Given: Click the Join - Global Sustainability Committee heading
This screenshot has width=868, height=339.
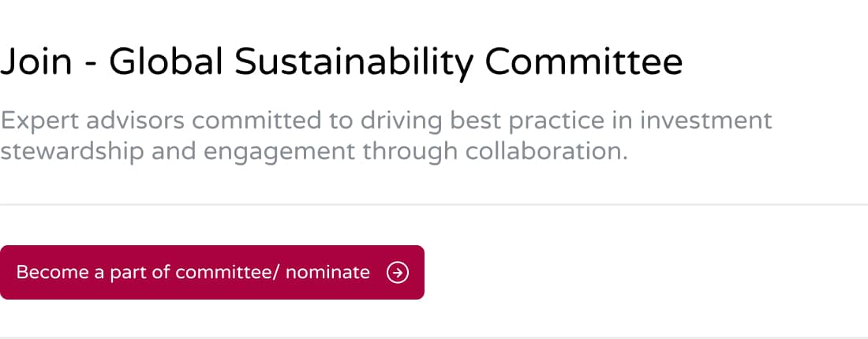Looking at the screenshot, I should 341,63.
